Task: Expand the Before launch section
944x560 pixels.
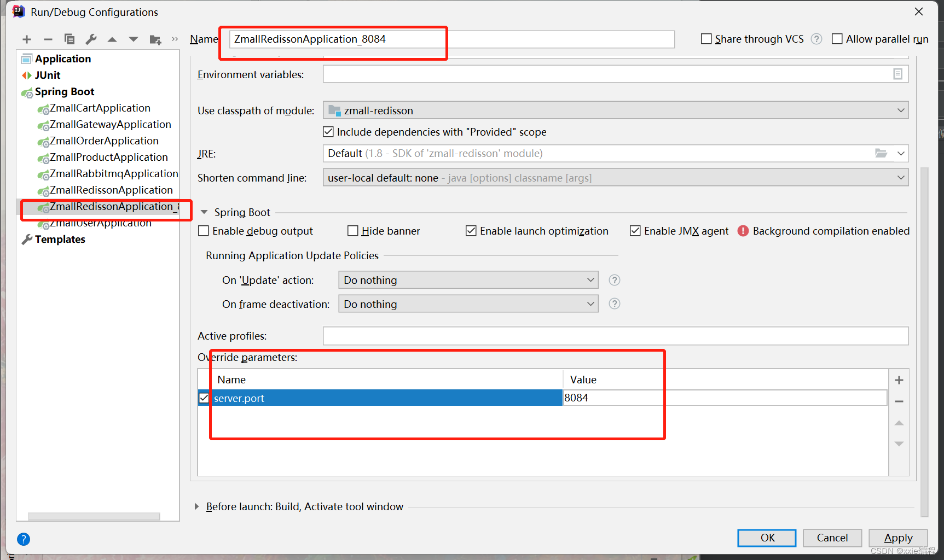Action: [196, 506]
